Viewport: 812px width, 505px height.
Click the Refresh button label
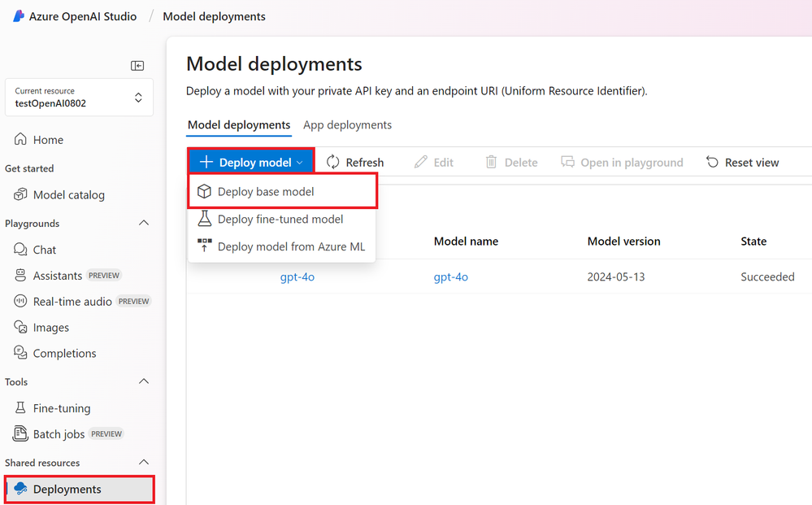(x=365, y=162)
